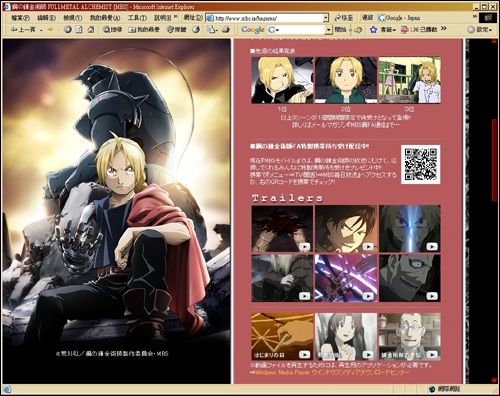Click the Fullmetal Alchemist key visual poster
The width and height of the screenshot is (500, 396).
point(117,211)
